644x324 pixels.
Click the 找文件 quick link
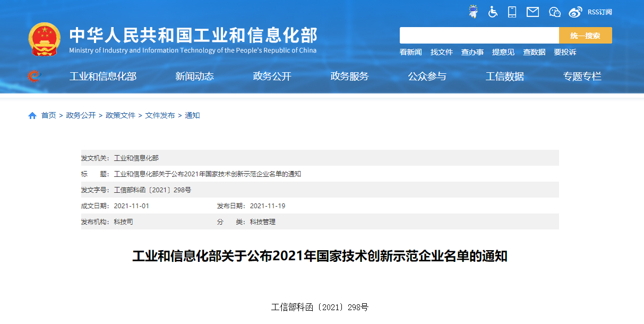point(441,52)
